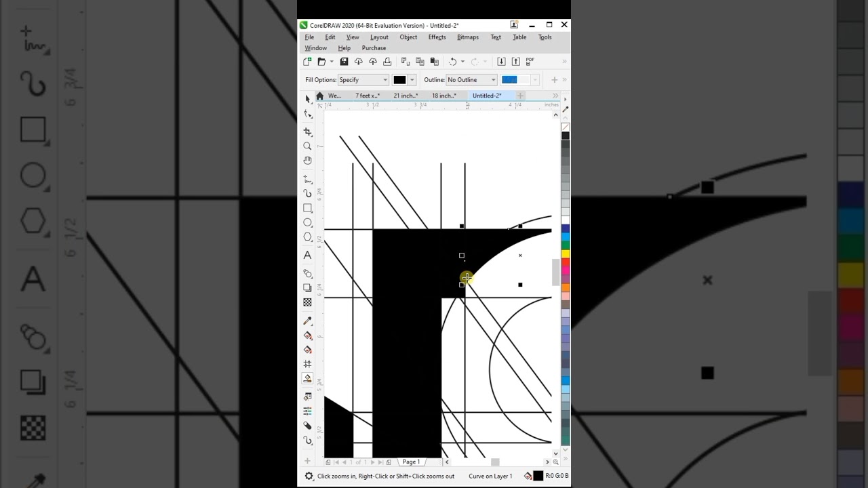Screen dimensions: 868x488
Task: Select the Color Eyedropper tool
Action: point(307,321)
